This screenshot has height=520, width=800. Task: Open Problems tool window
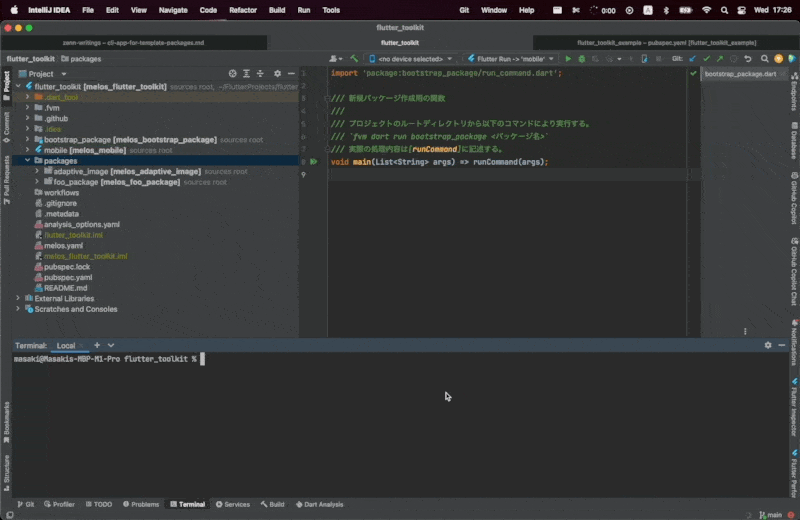click(141, 504)
